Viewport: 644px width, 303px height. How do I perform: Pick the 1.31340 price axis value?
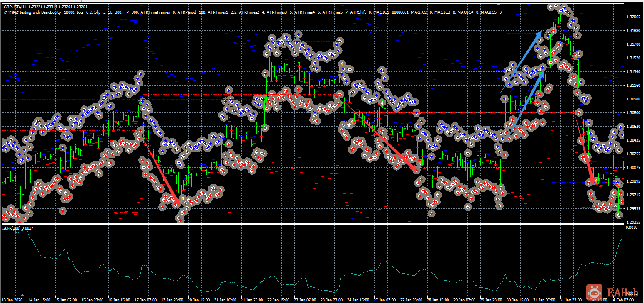[x=633, y=72]
